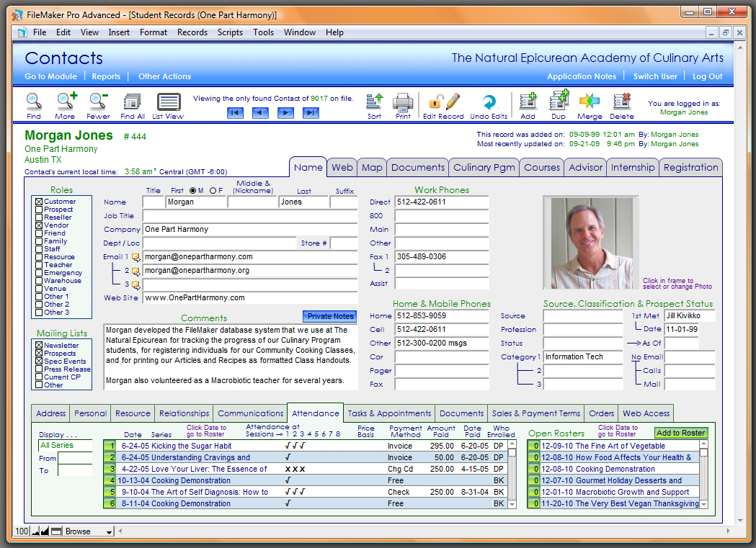This screenshot has width=756, height=548.
Task: Click the send-mail icon beside Email 1
Action: (136, 257)
